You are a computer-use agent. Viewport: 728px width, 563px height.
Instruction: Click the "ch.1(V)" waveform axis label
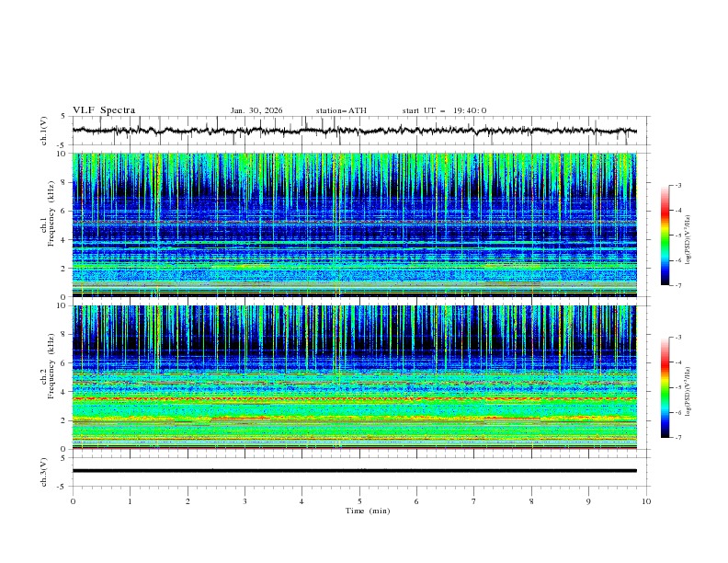[x=44, y=131]
